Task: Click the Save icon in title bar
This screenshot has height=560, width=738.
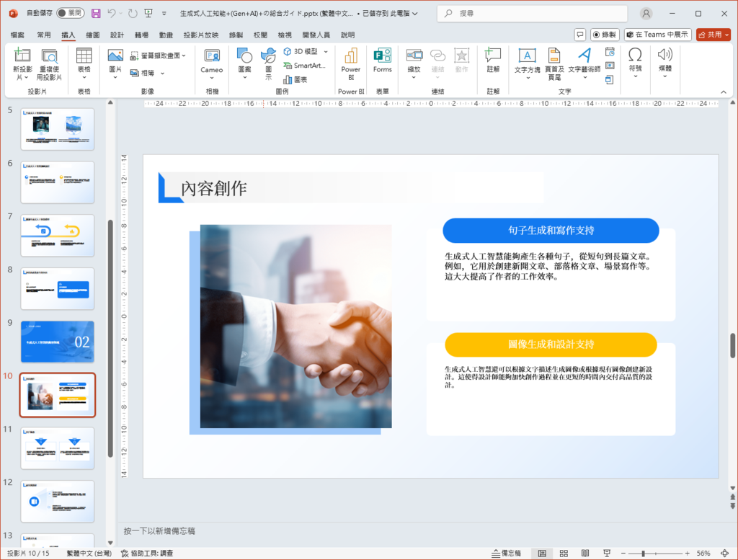Action: coord(96,14)
